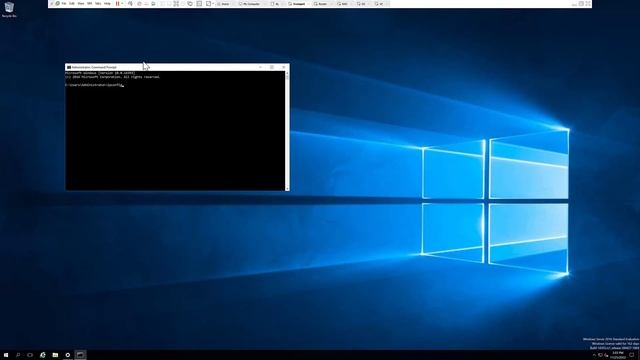Screen dimensions: 640x360
Task: Click the Command Prompt taskbar button
Action: click(x=80, y=355)
